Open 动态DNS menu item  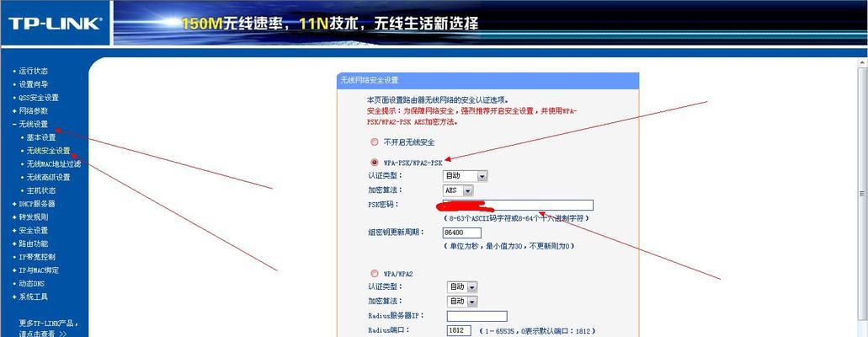(x=31, y=284)
